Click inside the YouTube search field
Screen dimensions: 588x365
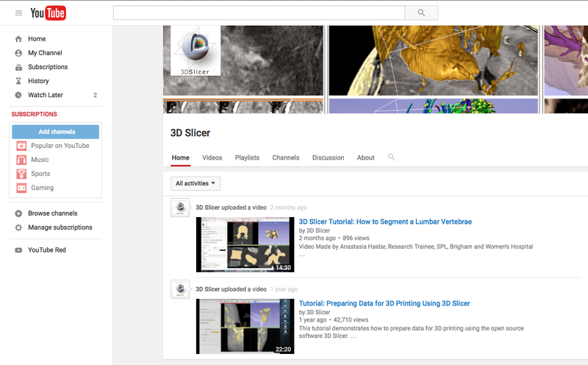pyautogui.click(x=259, y=13)
